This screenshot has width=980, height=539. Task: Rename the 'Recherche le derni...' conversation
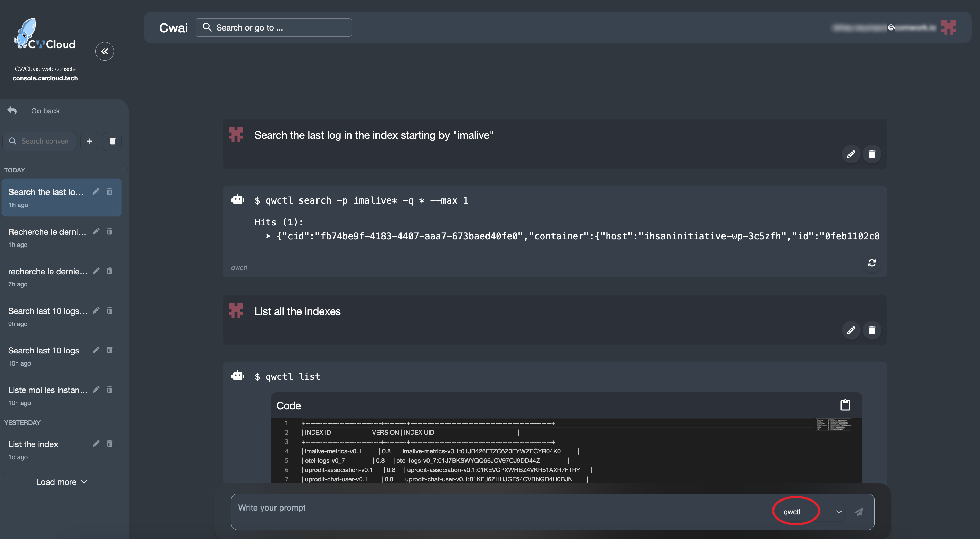[x=96, y=231]
